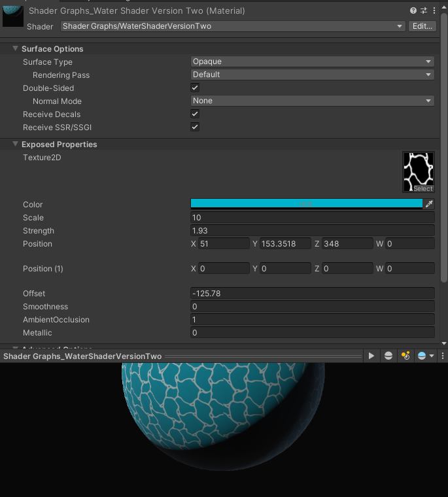Screen dimensions: 448x497
Task: Click the scrollbar down arrow
Action: [x=444, y=343]
